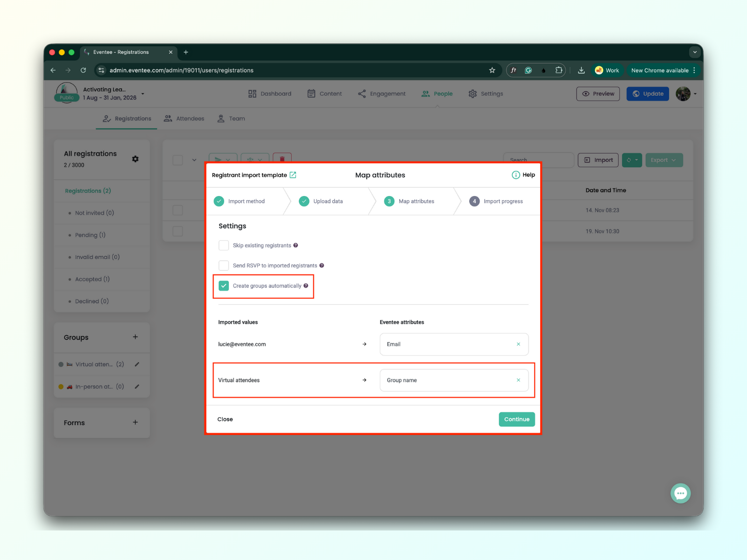Viewport: 747px width, 560px height.
Task: Expand the green sync dropdown button
Action: [632, 160]
